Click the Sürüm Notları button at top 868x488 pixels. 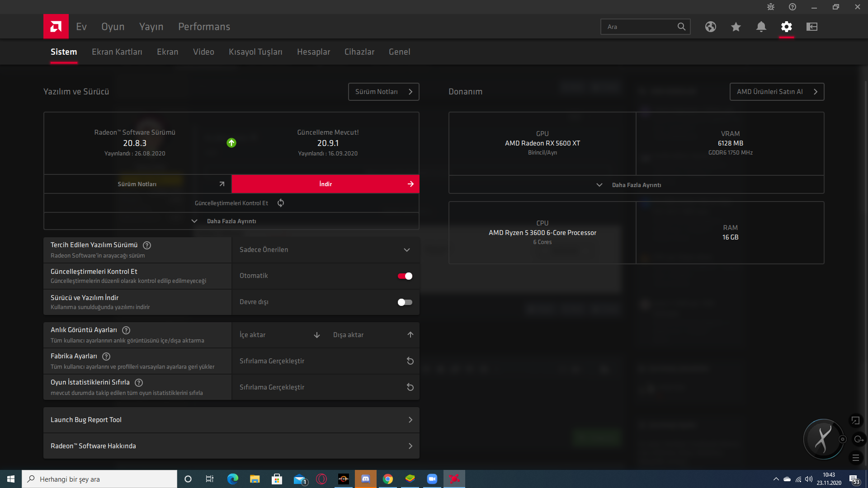tap(384, 92)
